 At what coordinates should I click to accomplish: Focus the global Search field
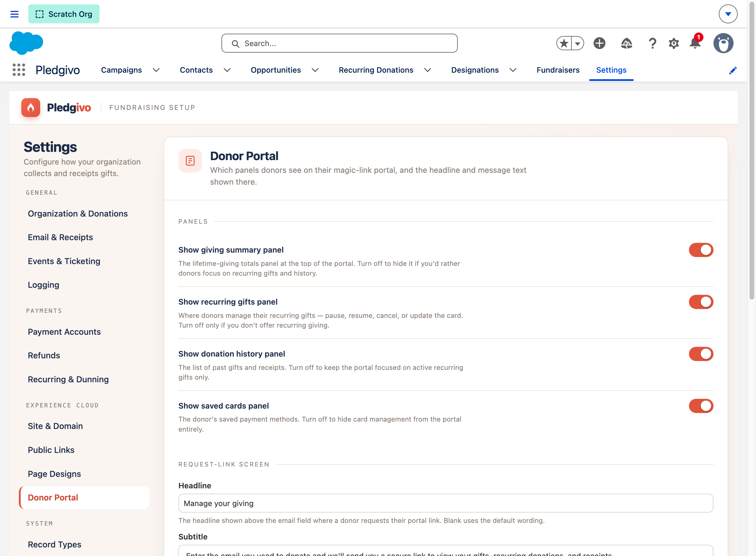click(339, 43)
